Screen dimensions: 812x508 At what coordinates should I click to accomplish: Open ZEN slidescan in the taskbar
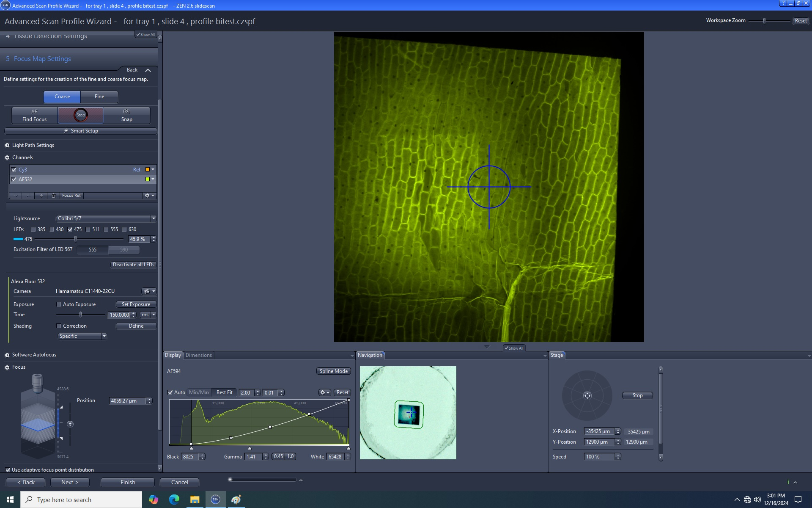pos(215,500)
